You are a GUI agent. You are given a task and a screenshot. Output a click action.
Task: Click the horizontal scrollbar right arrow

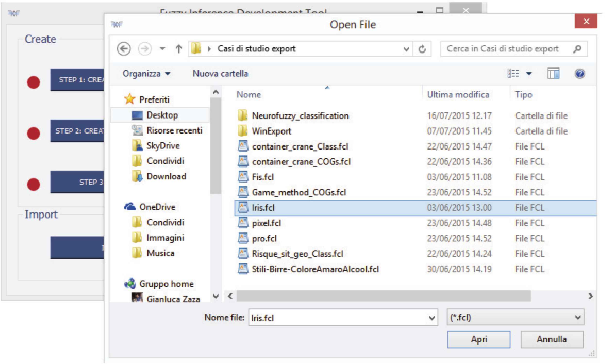(x=590, y=296)
